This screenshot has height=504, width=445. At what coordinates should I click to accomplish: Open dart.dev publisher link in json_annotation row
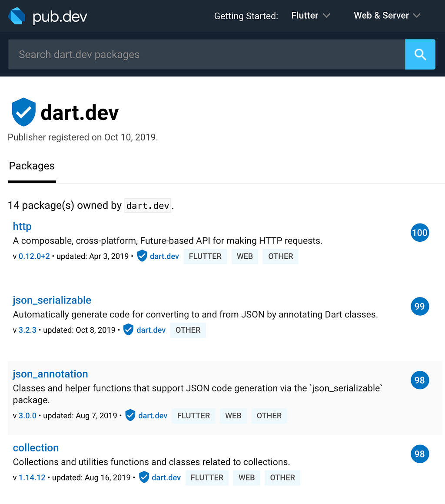(153, 416)
